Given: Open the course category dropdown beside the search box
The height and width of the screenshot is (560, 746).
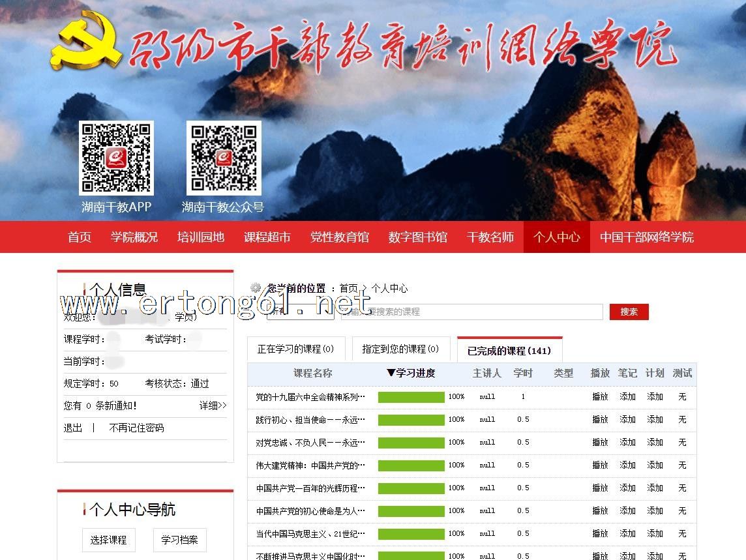Looking at the screenshot, I should [x=300, y=312].
